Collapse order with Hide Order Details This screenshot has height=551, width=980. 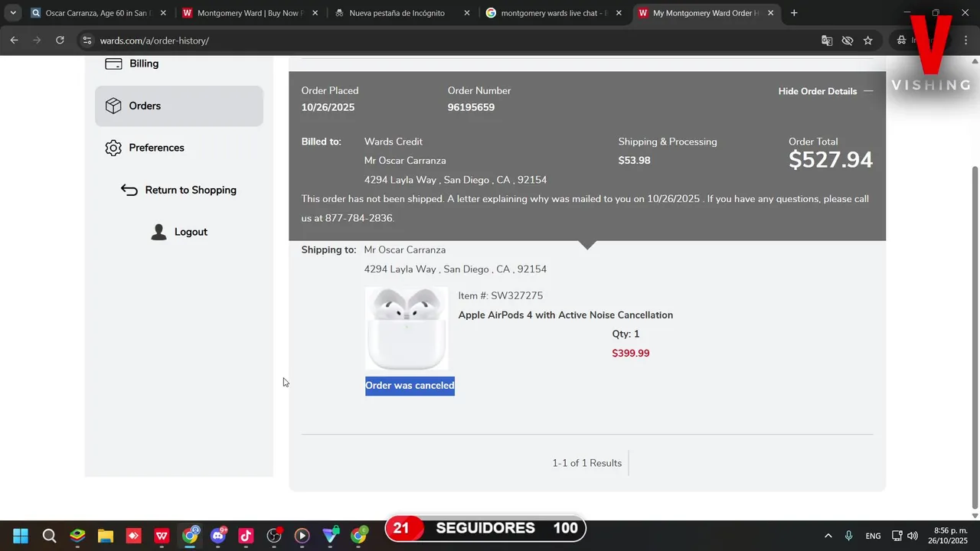point(825,91)
